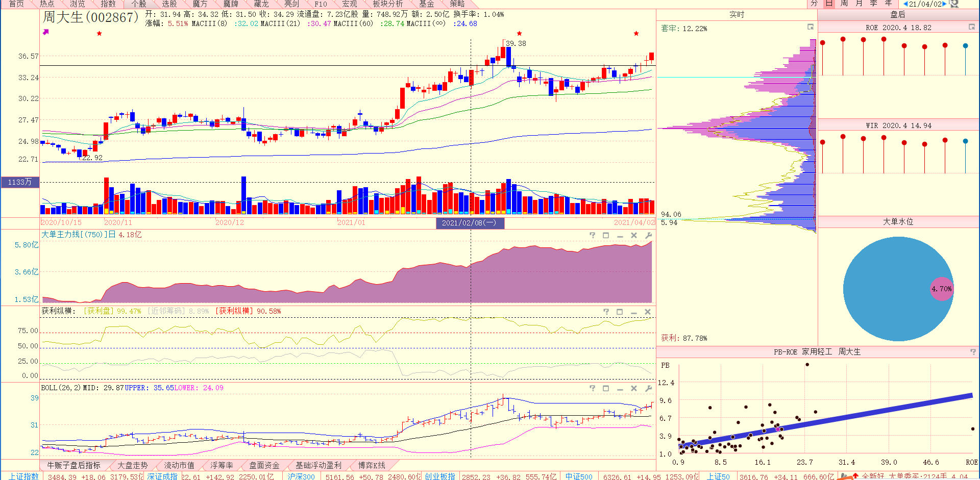Go to next date with right arrow
980x480 pixels.
[x=944, y=4]
